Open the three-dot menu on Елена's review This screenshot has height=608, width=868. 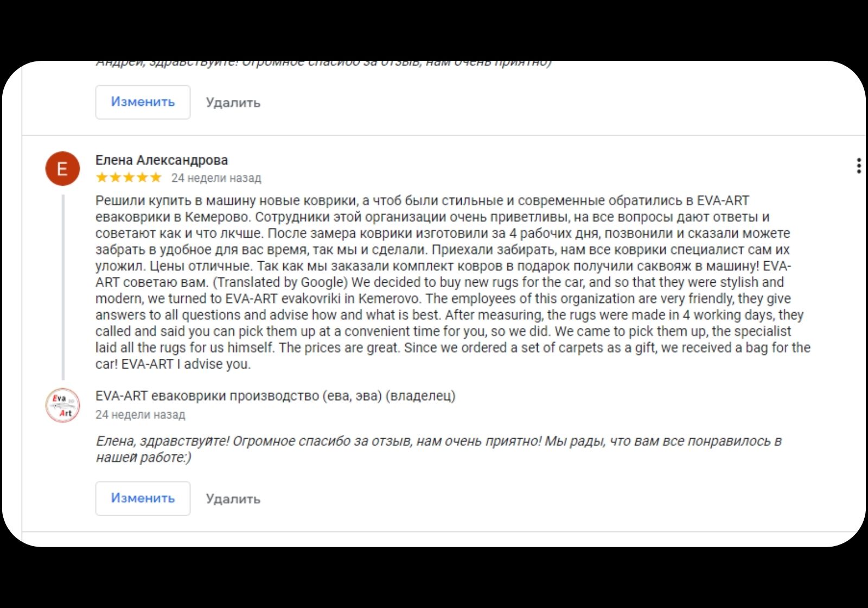[x=858, y=166]
